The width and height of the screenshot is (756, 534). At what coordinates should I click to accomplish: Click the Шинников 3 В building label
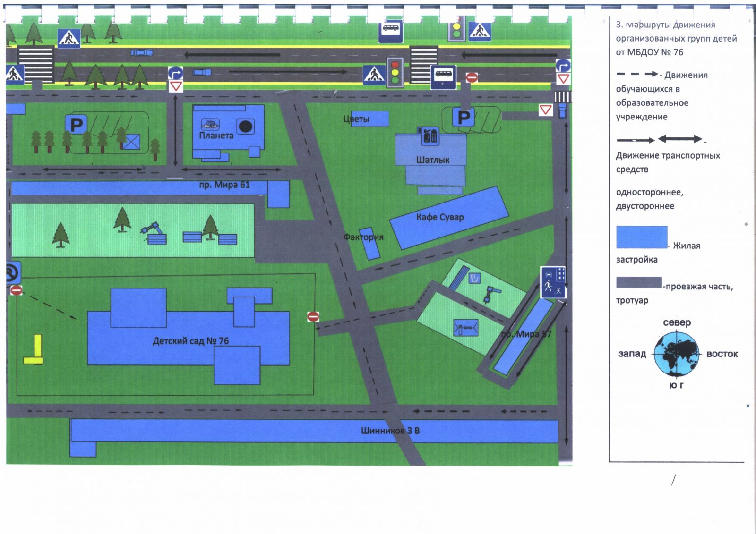(x=390, y=431)
